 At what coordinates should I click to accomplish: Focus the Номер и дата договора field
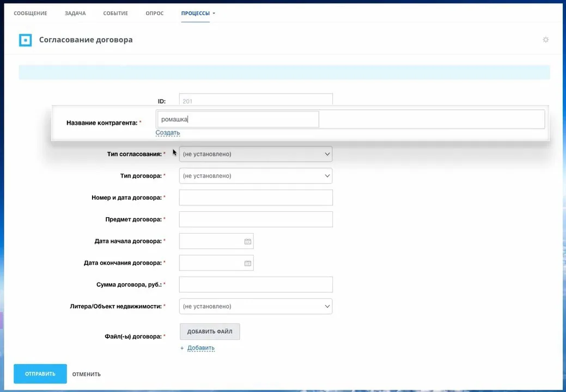255,198
